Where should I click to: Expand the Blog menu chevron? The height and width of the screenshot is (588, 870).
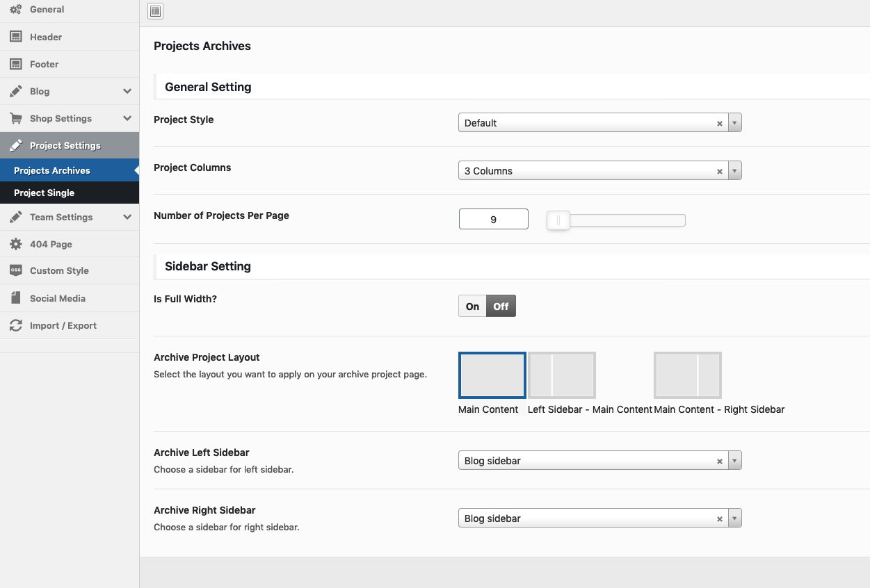click(127, 91)
